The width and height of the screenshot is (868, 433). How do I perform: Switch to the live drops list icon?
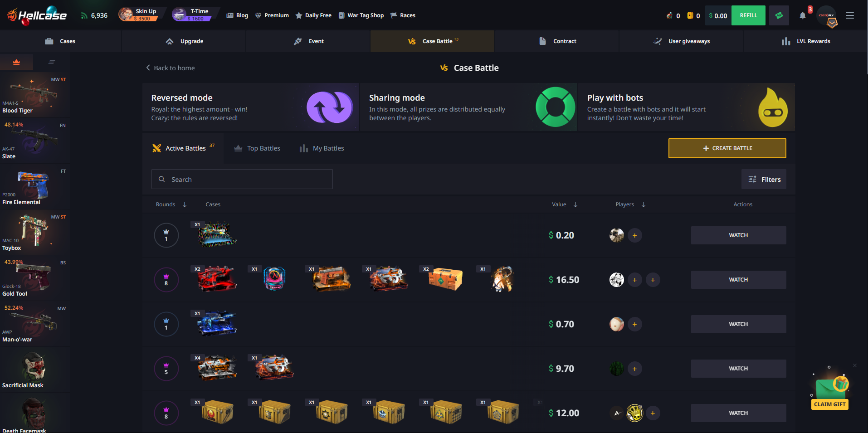[x=52, y=62]
